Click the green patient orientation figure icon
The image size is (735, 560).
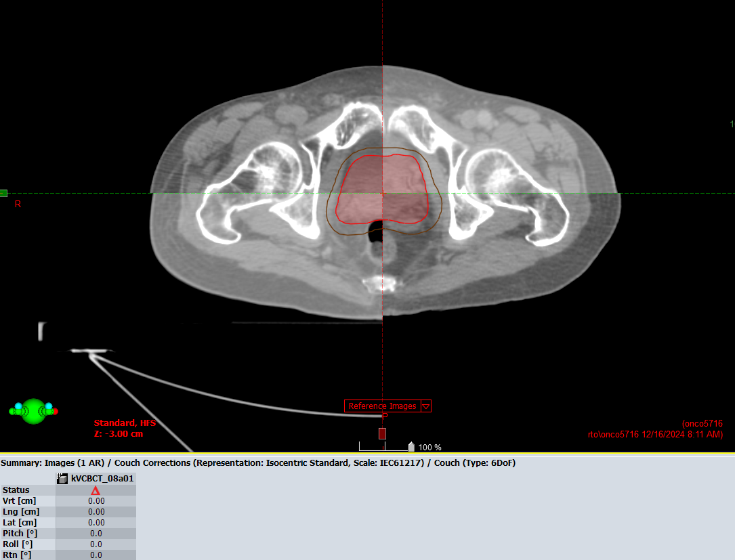33,412
